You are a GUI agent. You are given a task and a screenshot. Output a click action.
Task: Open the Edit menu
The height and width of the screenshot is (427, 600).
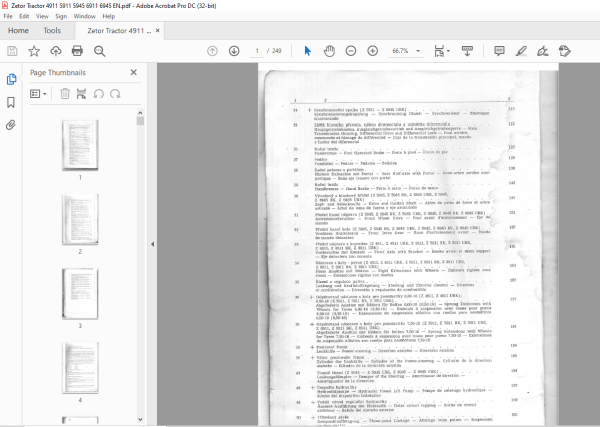[x=24, y=16]
